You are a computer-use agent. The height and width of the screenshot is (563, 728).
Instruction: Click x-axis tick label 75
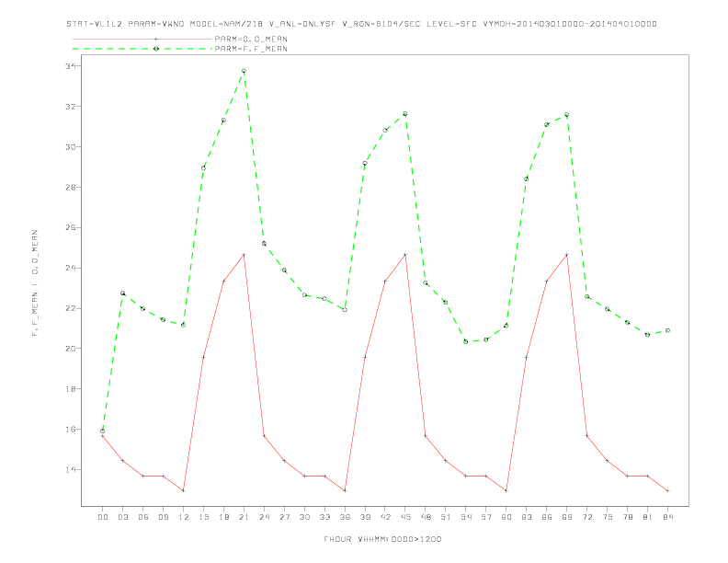tap(608, 517)
